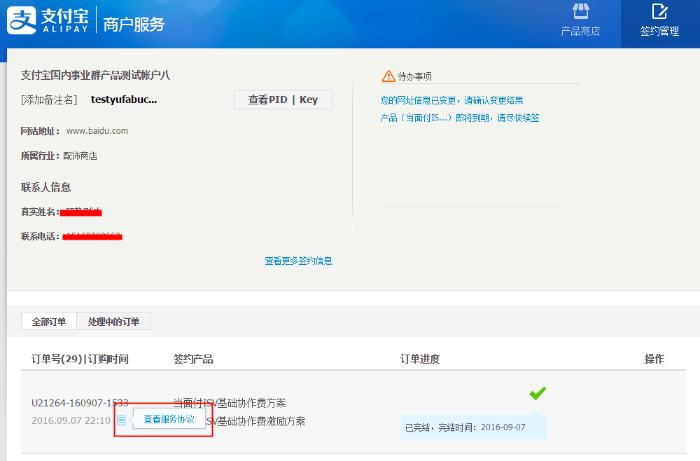700x461 pixels.
Task: Click the order time 2016.09.07 22:10
Action: pyautogui.click(x=71, y=420)
